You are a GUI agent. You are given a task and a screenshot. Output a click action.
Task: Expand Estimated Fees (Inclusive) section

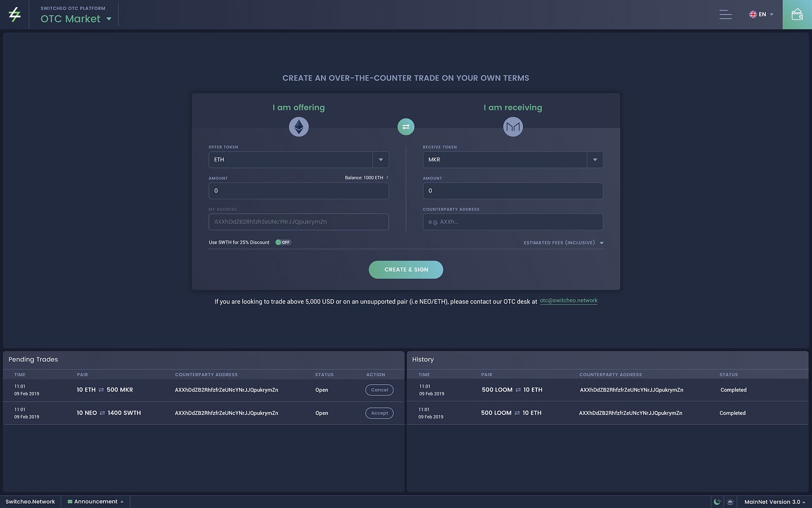click(x=601, y=243)
